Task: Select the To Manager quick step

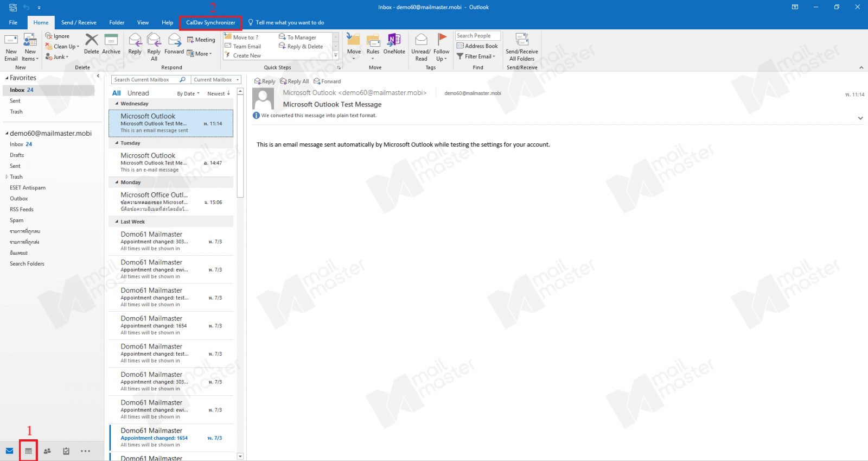Action: pyautogui.click(x=298, y=37)
